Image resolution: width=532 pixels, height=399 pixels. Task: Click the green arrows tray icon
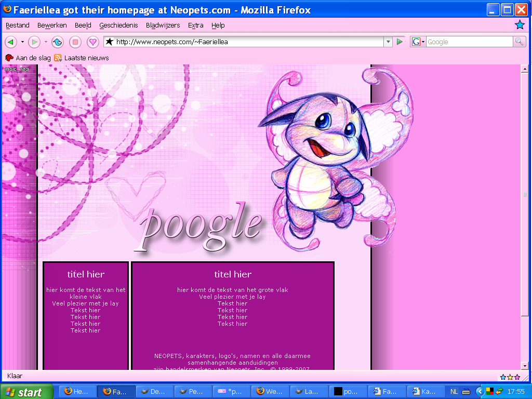tap(499, 391)
